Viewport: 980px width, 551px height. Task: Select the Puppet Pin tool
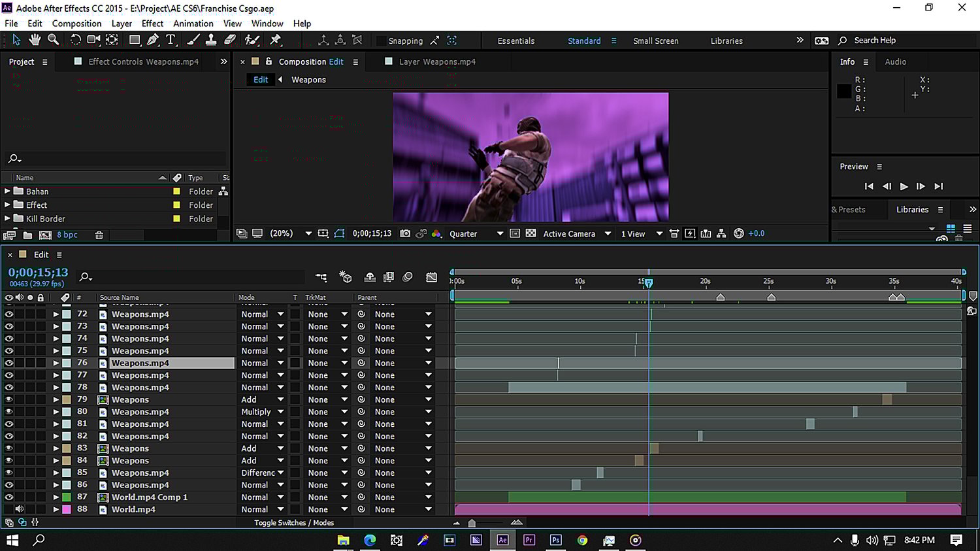coord(276,40)
